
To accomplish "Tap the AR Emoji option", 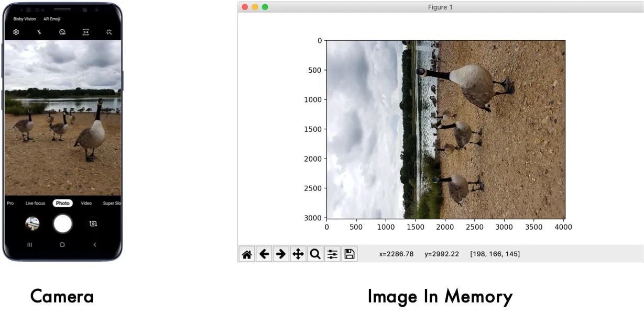I will click(52, 19).
